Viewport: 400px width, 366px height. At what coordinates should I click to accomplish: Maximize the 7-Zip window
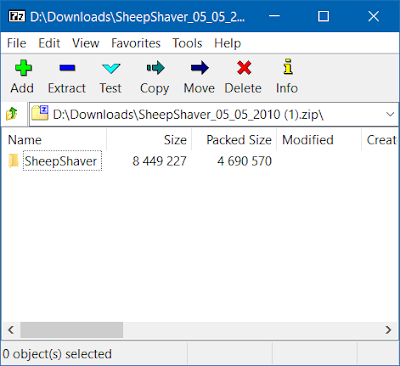click(x=323, y=16)
